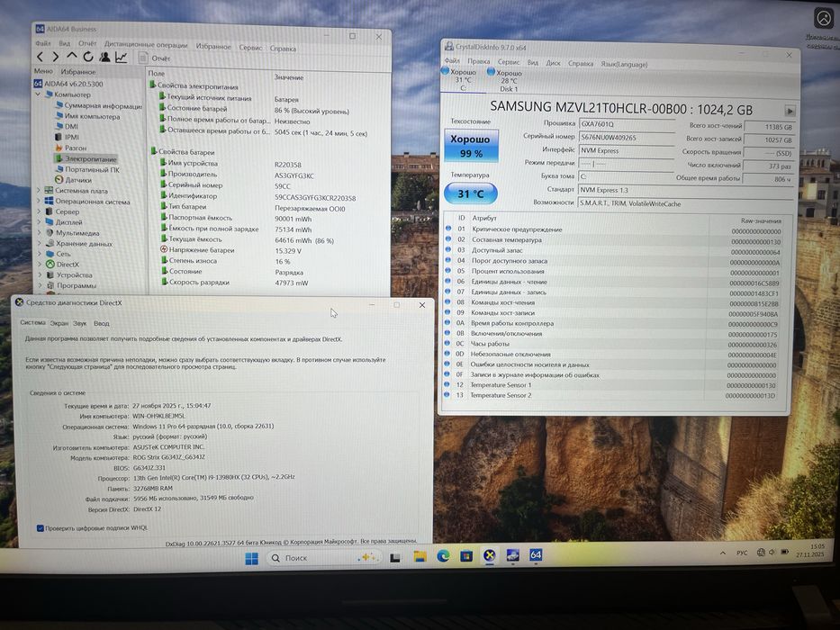Viewport: 840px width, 630px height.
Task: Click the Серийный номер field in CrystalDiskInfo
Action: [627, 138]
